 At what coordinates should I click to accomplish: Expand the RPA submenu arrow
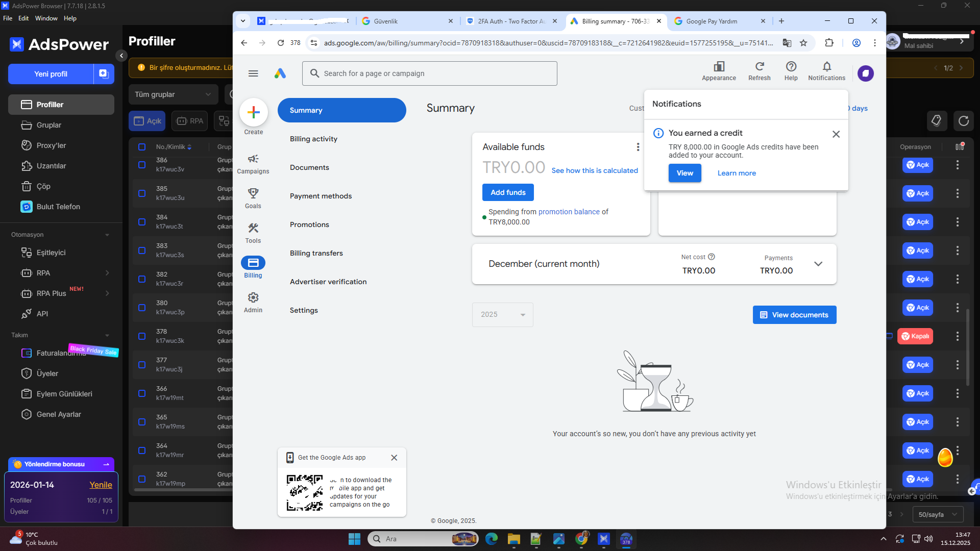click(x=107, y=273)
